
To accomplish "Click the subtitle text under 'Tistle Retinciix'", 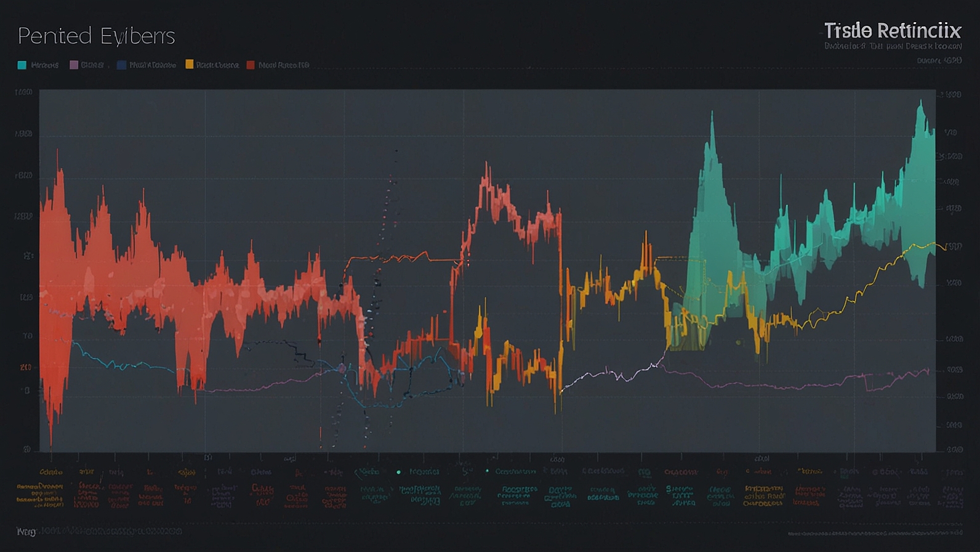I will 892,46.
